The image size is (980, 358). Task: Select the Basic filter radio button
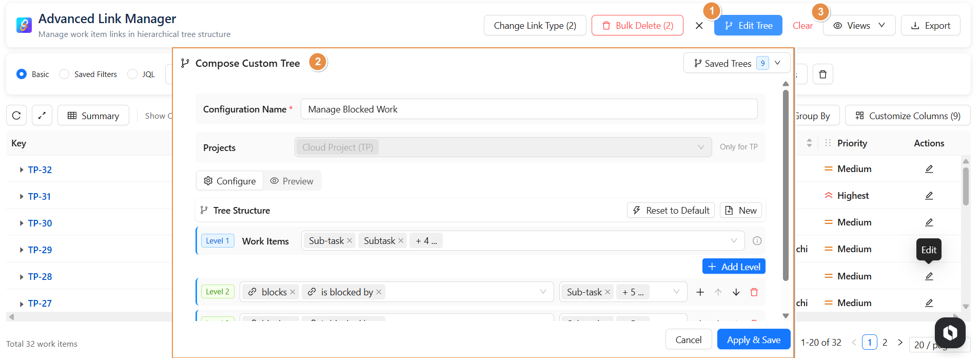coord(22,74)
